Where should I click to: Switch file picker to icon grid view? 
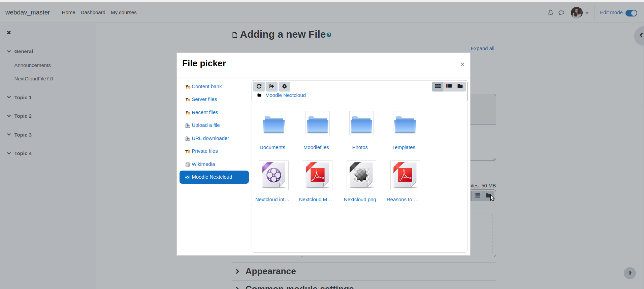pos(438,86)
